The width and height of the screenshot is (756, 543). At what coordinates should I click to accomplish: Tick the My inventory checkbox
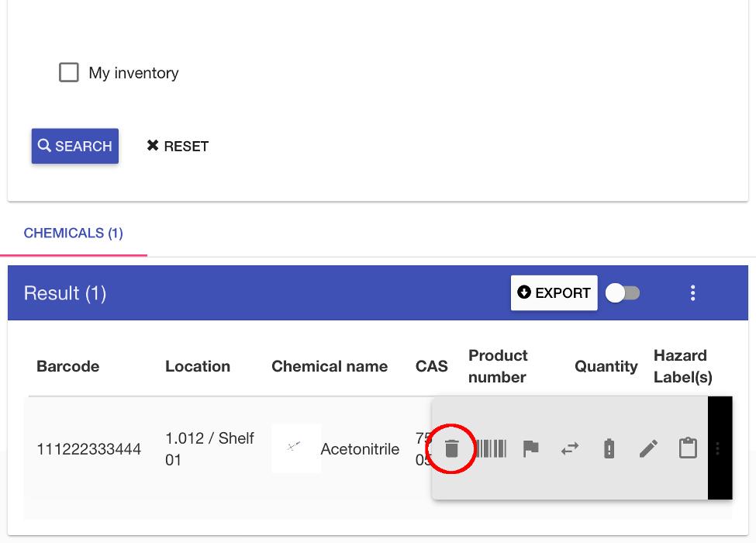coord(69,72)
